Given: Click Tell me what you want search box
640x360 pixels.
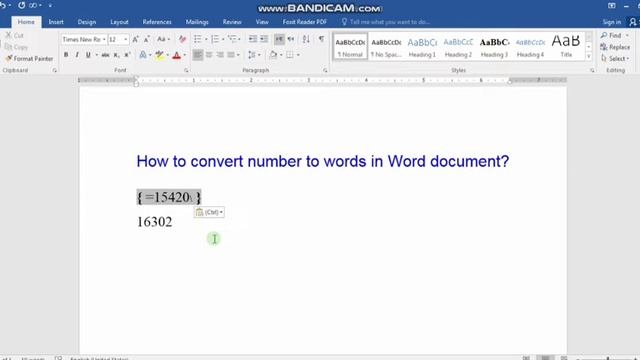Looking at the screenshot, I should (386, 22).
